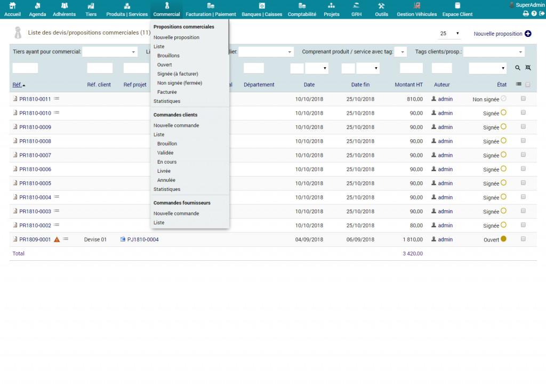Expand the Tags clients/prosp. dropdown
The height and width of the screenshot is (392, 546).
(494, 52)
